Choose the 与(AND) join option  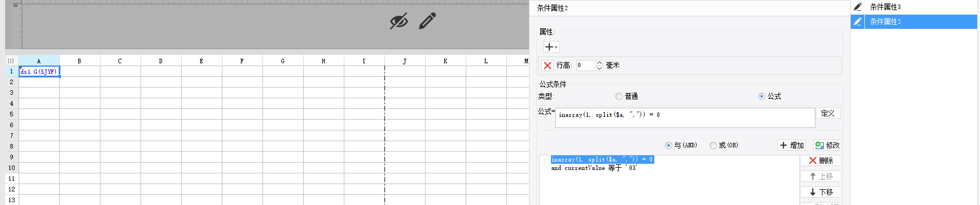681,145
